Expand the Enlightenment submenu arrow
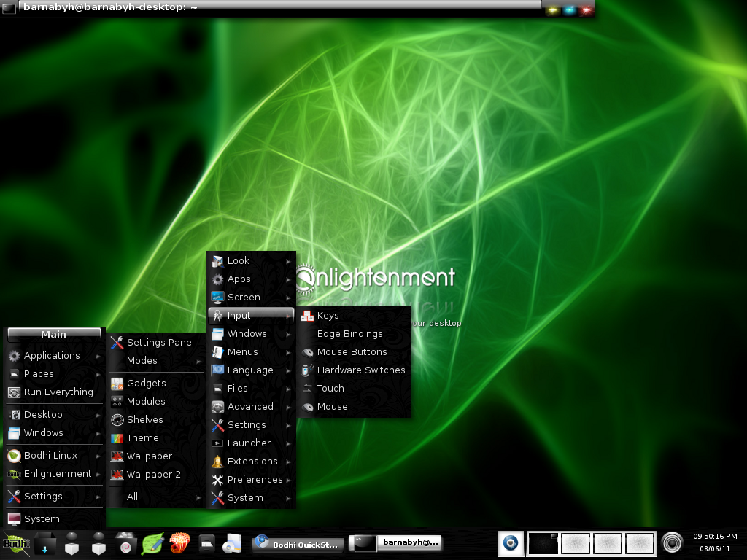This screenshot has height=560, width=747. 98,474
